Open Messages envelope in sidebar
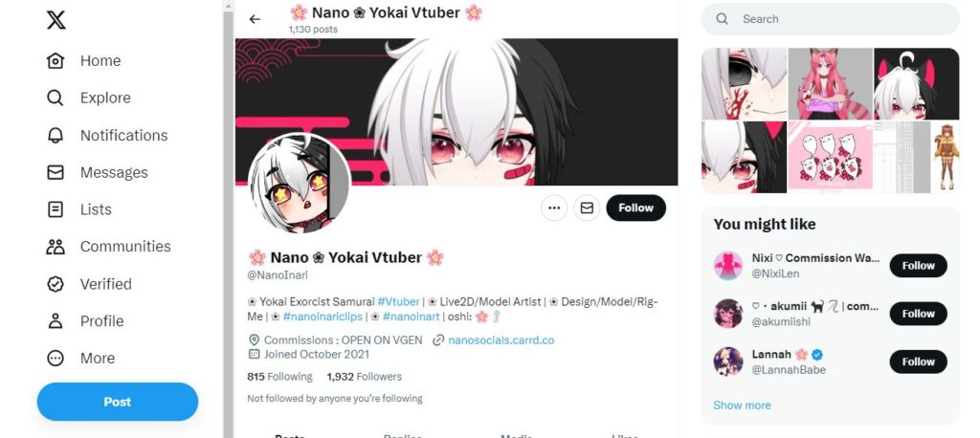This screenshot has height=438, width=980. [56, 172]
